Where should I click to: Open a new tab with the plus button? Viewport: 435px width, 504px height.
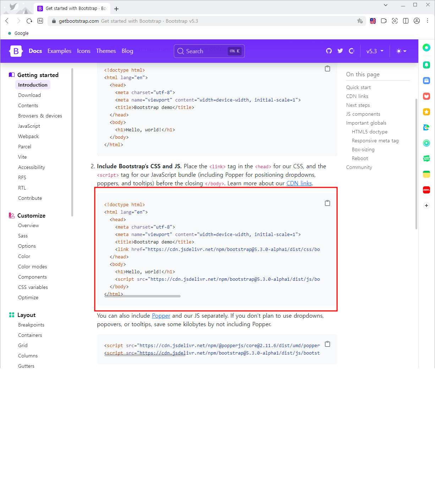pos(116,9)
